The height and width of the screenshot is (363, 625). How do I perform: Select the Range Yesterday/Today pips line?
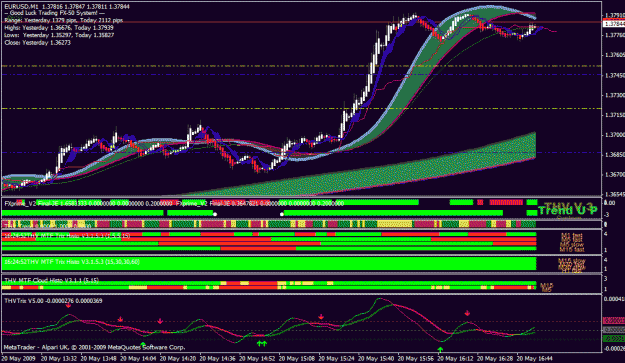(x=64, y=20)
